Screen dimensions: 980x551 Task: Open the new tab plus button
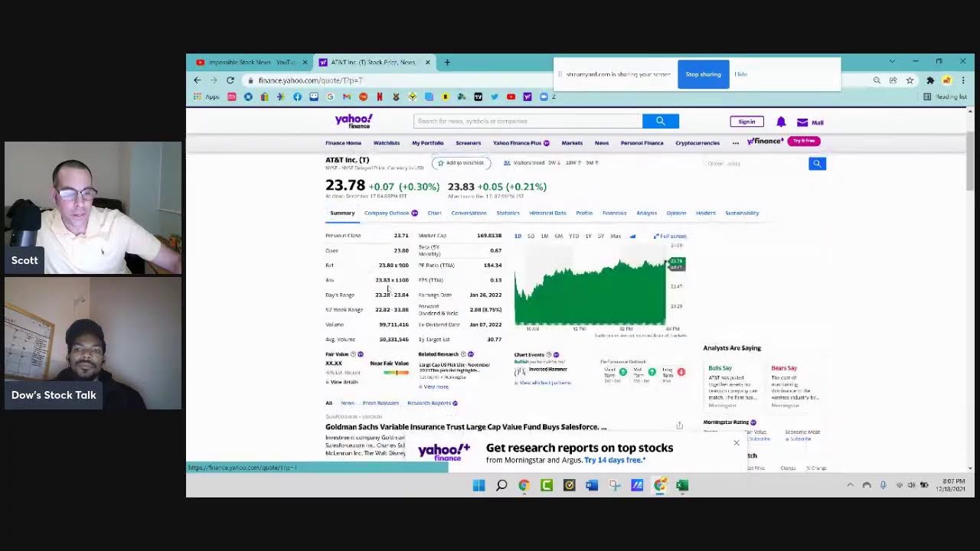point(447,62)
